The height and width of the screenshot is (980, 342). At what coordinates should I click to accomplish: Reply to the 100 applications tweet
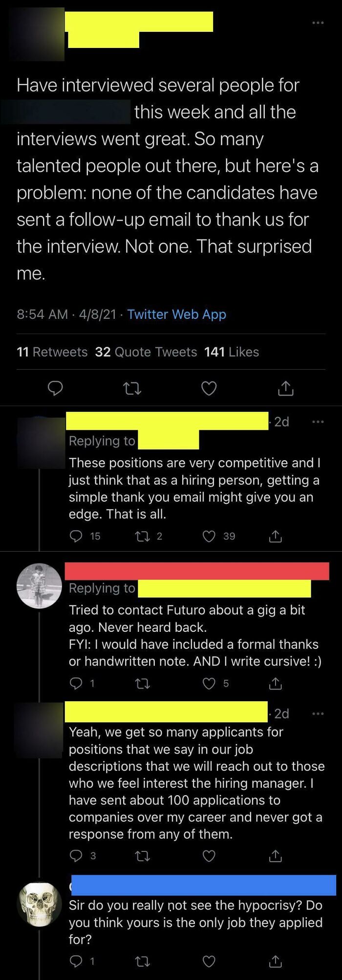tap(76, 856)
